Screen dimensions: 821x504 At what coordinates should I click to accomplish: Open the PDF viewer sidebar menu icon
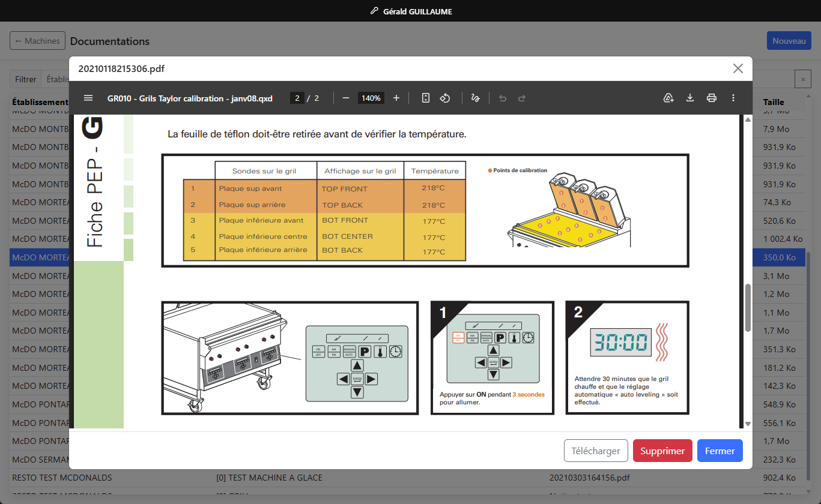coord(88,98)
